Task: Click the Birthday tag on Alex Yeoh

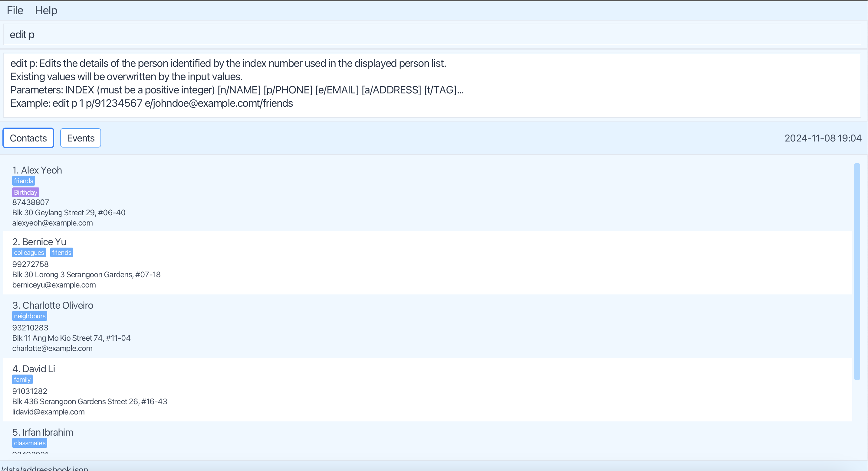Action: click(26, 192)
